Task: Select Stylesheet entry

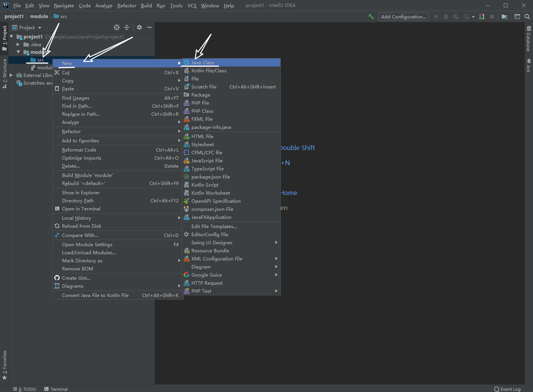Action: (231, 144)
